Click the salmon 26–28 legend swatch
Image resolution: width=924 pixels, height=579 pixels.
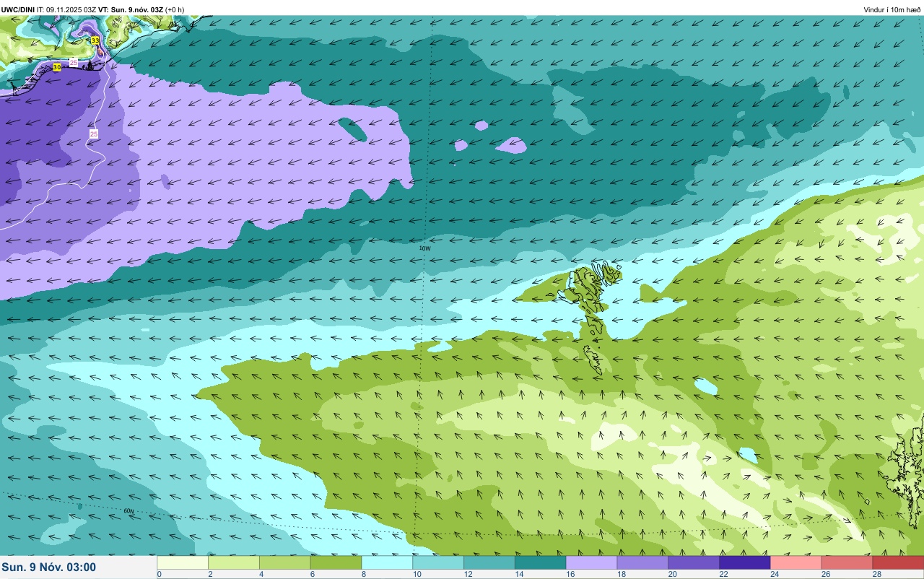point(847,562)
